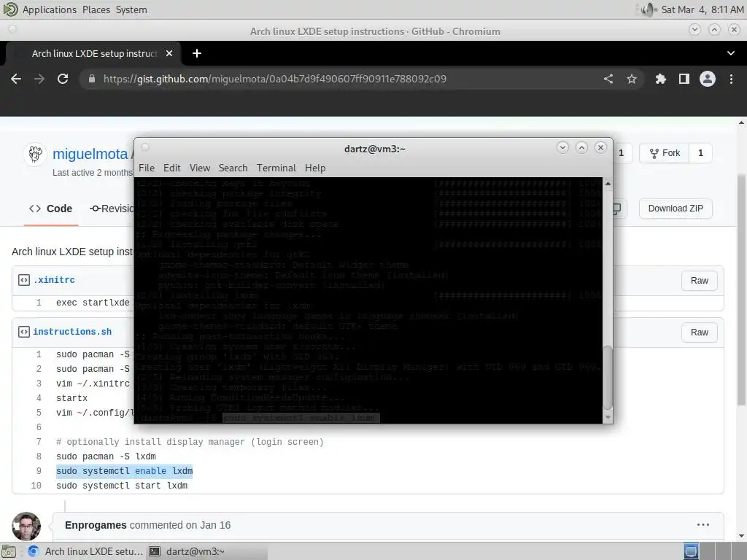View raw .xinitrc file
This screenshot has height=560, width=747.
(x=700, y=281)
